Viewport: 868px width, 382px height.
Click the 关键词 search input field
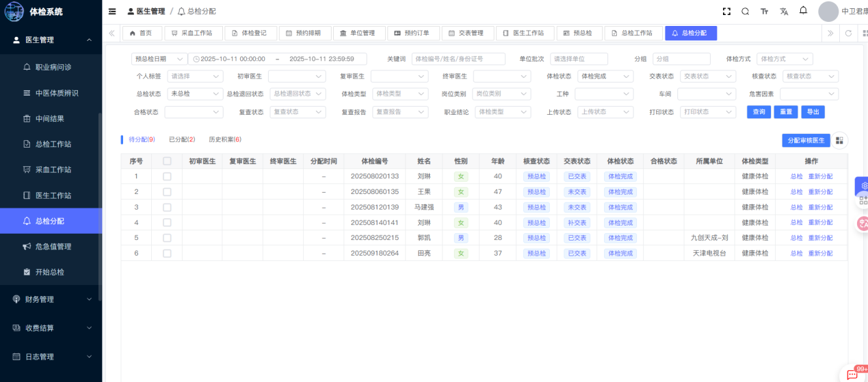pyautogui.click(x=458, y=59)
